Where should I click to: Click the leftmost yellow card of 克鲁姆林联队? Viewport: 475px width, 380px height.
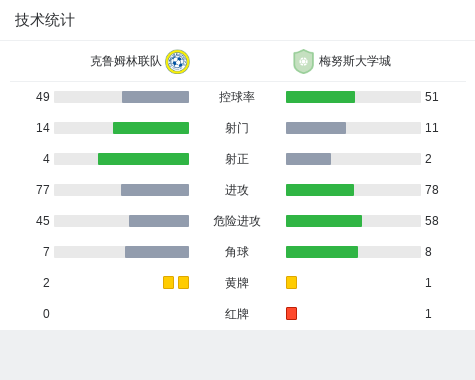coord(168,282)
